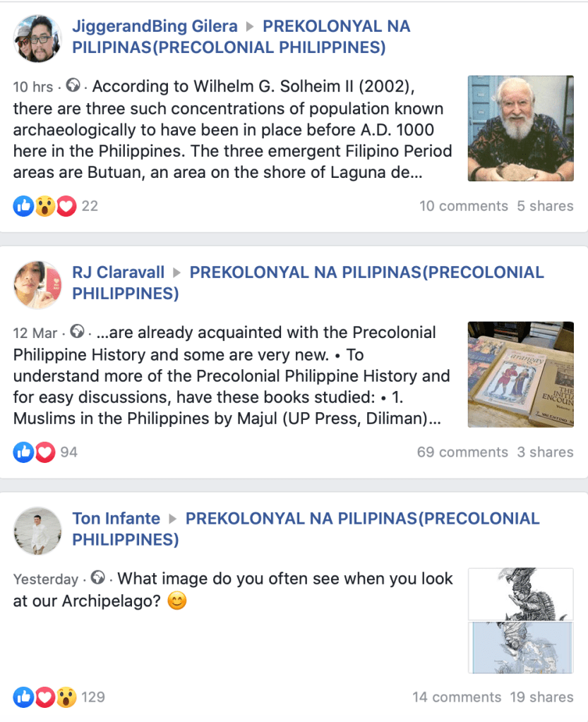Viewport: 588px width, 722px height.
Task: Open Ton Infante name link
Action: click(x=116, y=519)
